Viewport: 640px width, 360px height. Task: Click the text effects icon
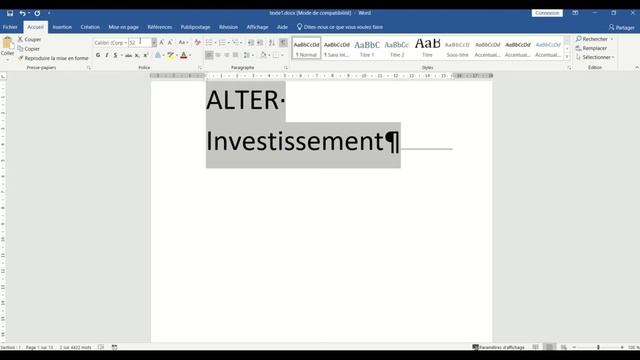(158, 55)
